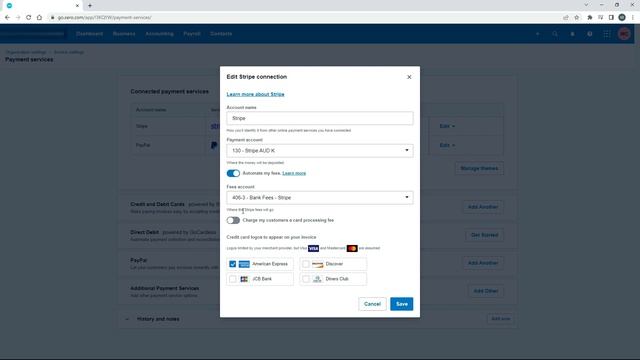This screenshot has height=360, width=640.
Task: Click the Invoice settings breadcrumb
Action: pyautogui.click(x=69, y=52)
